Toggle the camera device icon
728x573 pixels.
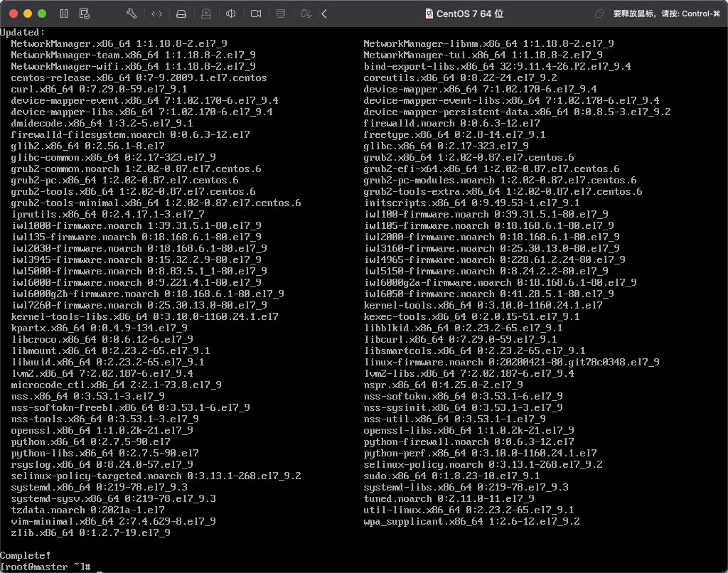coord(256,14)
